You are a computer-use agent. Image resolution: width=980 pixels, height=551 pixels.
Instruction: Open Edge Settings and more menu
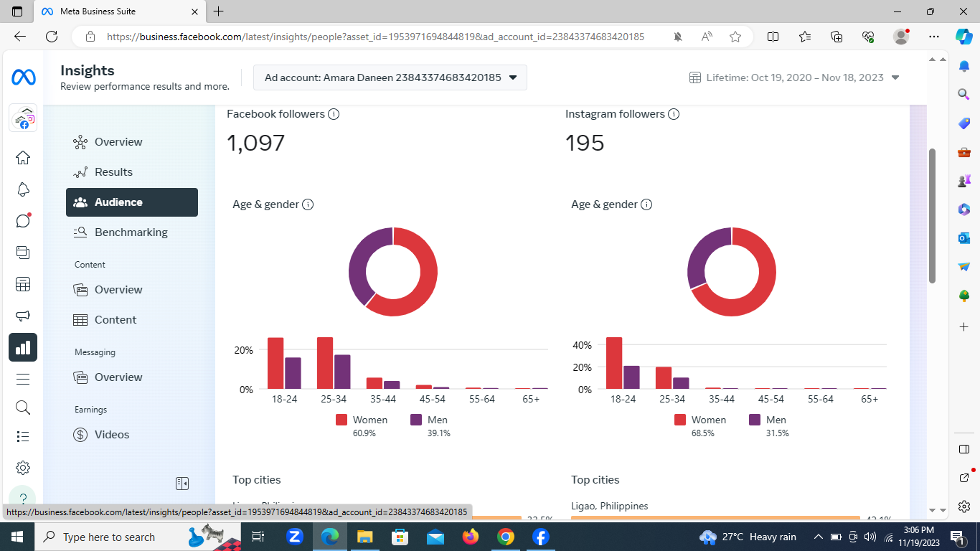click(x=933, y=37)
